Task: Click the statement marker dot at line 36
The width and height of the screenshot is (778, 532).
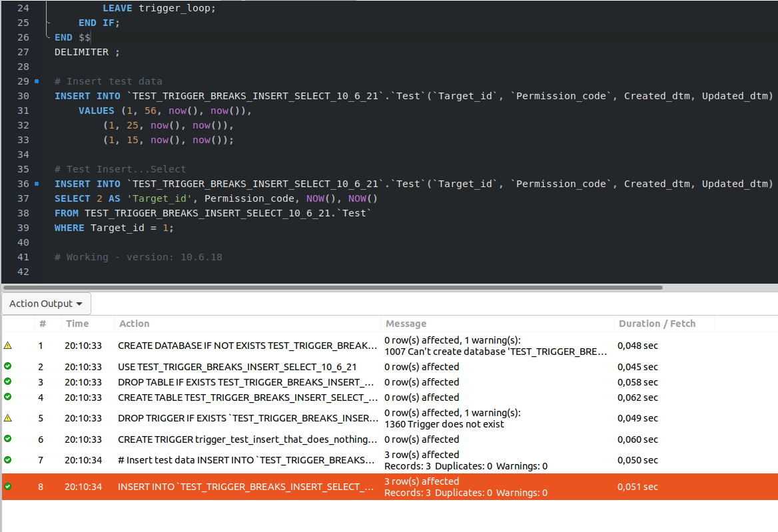Action: (x=37, y=184)
